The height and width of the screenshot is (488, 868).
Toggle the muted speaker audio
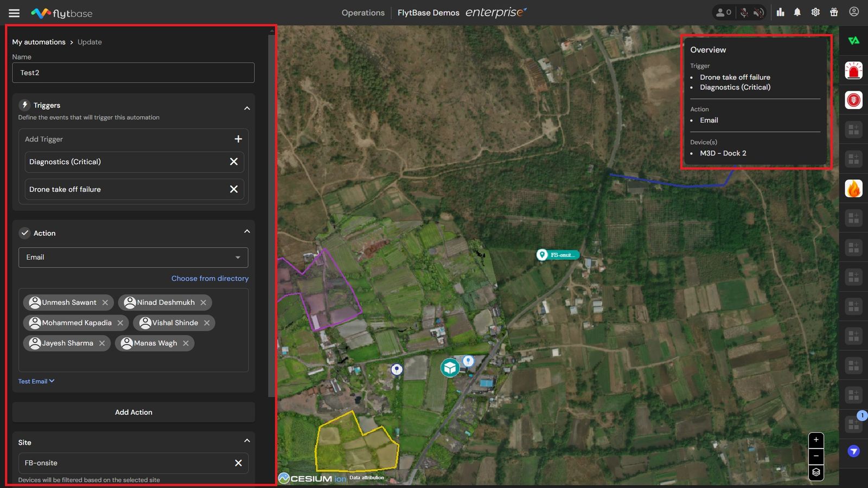tap(758, 12)
